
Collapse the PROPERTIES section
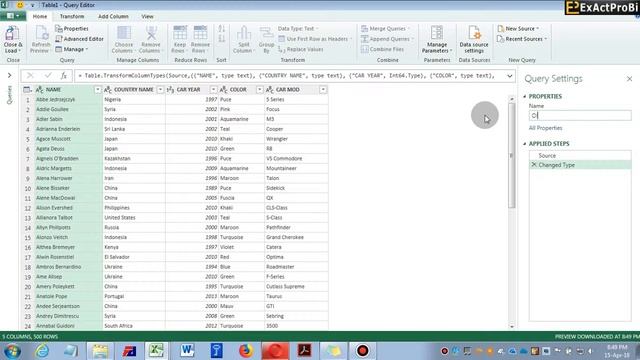click(x=525, y=96)
